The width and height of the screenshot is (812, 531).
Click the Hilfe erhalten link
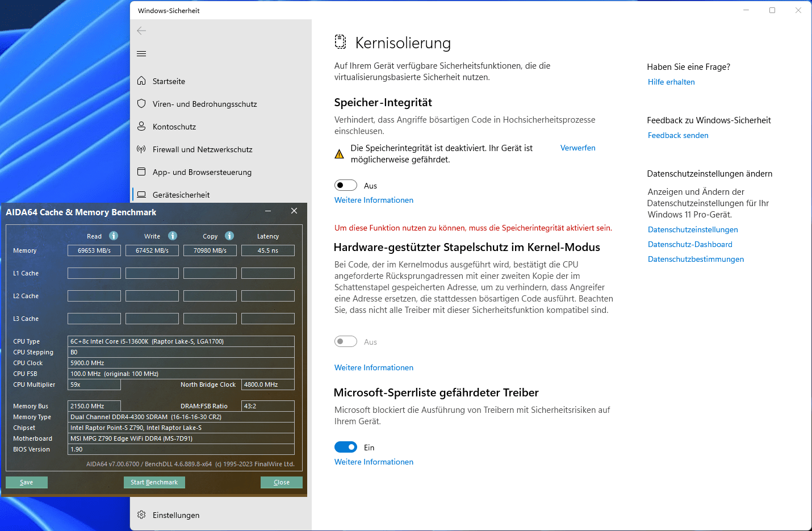click(671, 82)
